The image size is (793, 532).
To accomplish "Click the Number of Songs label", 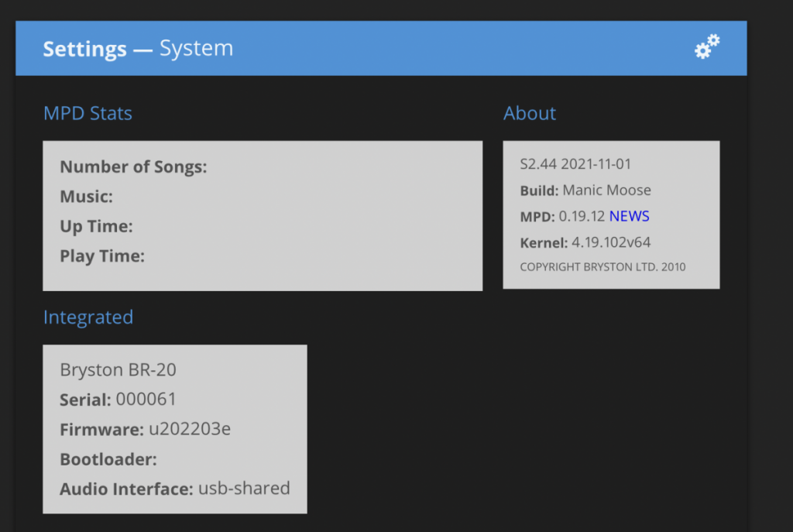I will pos(133,167).
